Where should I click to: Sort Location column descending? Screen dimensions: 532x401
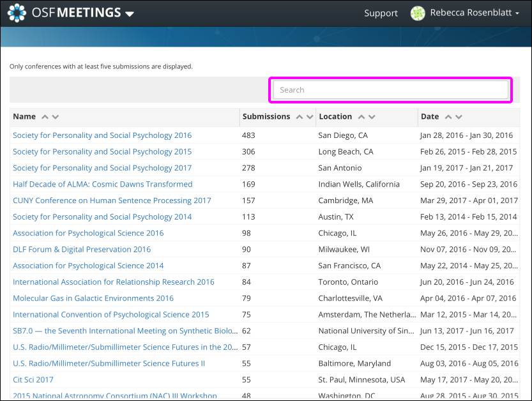372,117
